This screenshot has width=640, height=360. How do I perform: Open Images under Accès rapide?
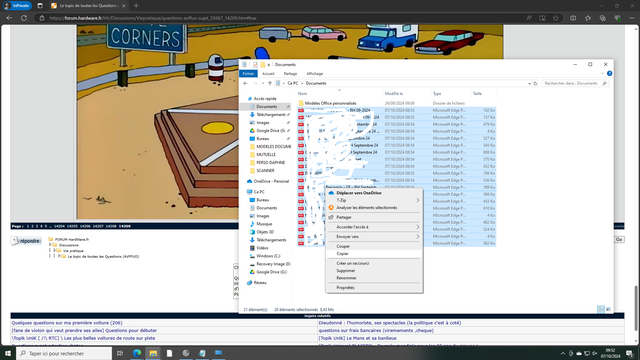coord(263,123)
